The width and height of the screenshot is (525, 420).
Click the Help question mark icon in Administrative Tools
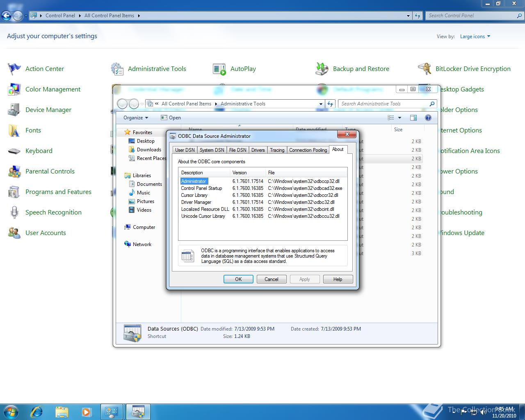coord(428,118)
